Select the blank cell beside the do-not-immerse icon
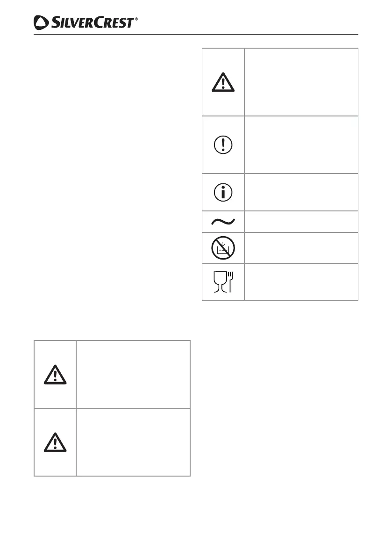This screenshot has height=557, width=392. pos(301,248)
